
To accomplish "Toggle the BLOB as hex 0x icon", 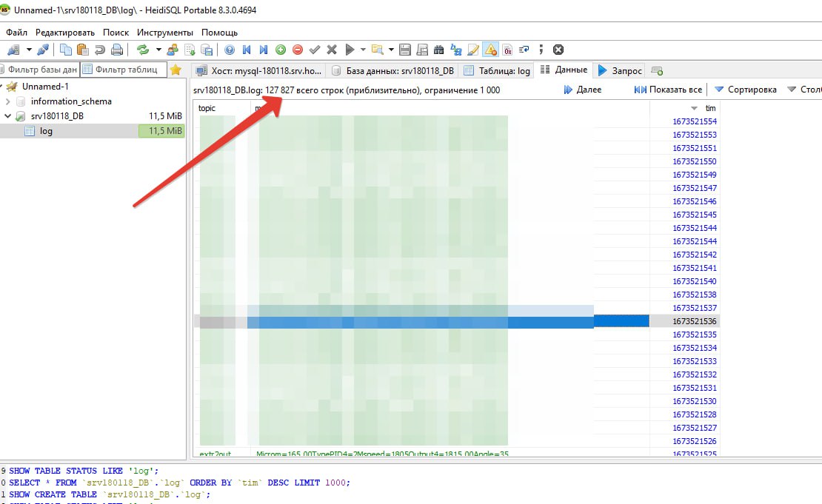I will (507, 50).
